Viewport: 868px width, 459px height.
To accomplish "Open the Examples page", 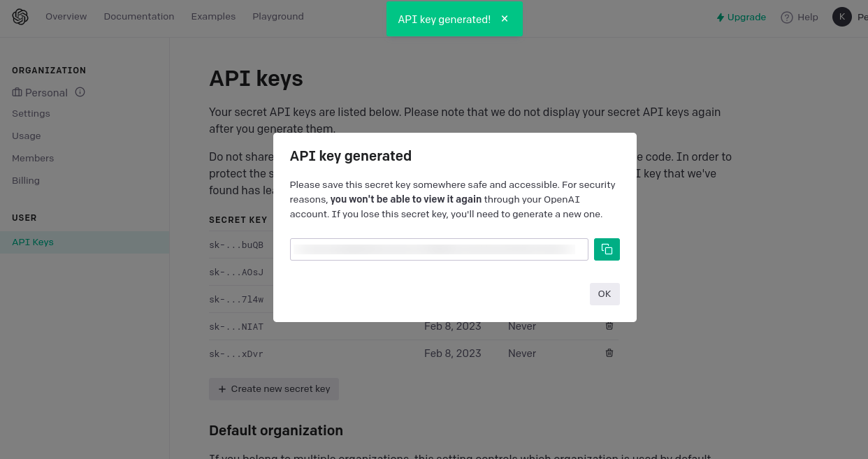I will tap(213, 17).
